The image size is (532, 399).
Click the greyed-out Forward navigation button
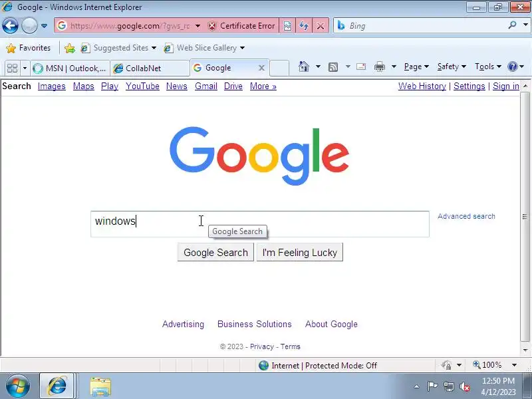[x=29, y=26]
